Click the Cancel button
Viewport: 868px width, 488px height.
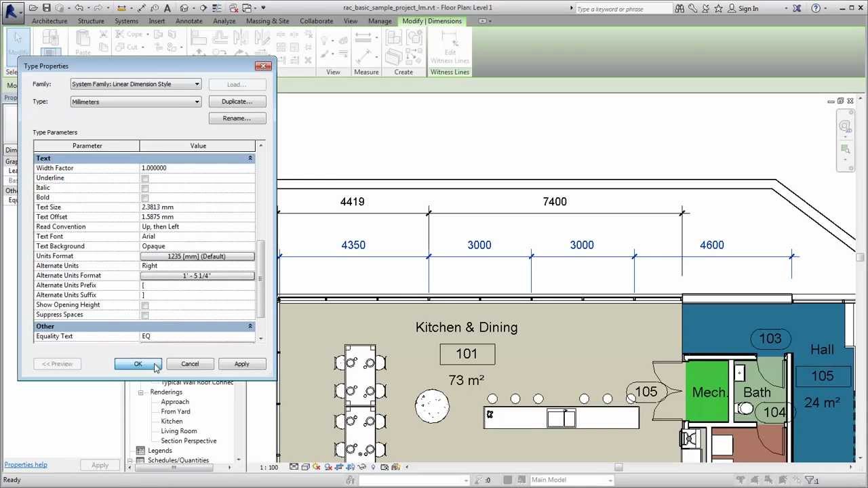(190, 364)
